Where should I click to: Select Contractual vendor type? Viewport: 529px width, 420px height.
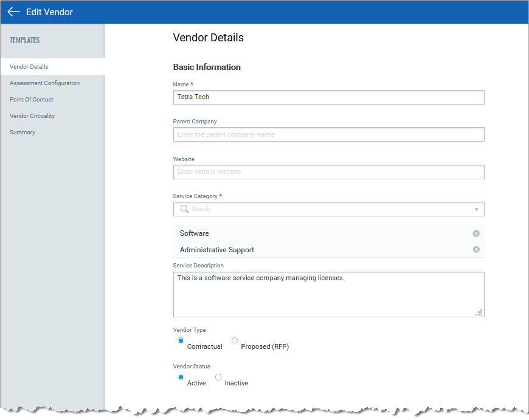[x=181, y=341]
